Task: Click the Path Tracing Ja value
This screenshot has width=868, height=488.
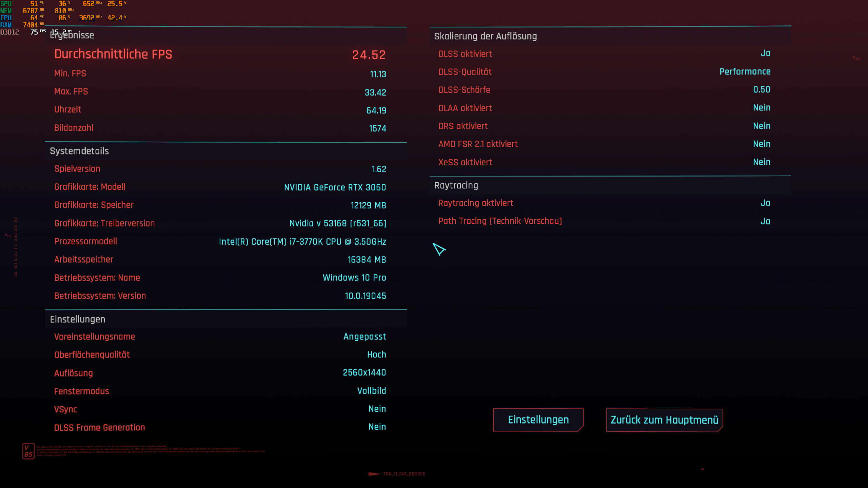Action: point(765,221)
